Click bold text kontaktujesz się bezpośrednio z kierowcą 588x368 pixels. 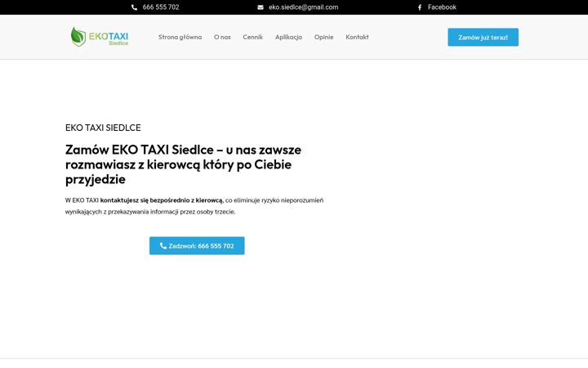(x=161, y=200)
